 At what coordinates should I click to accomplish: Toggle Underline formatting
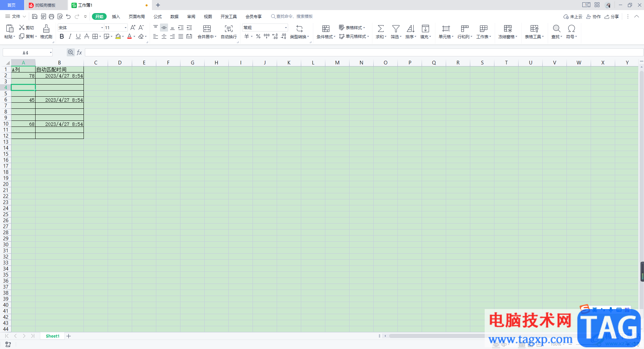click(78, 36)
